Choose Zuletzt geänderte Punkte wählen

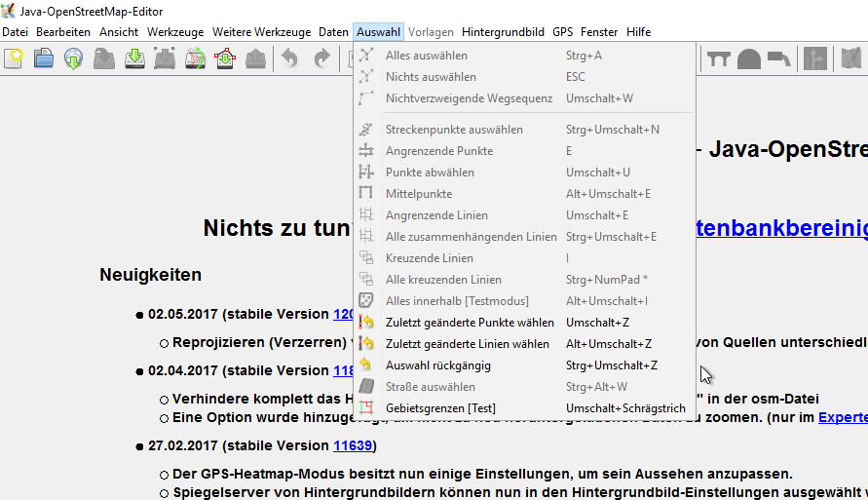coord(524,323)
